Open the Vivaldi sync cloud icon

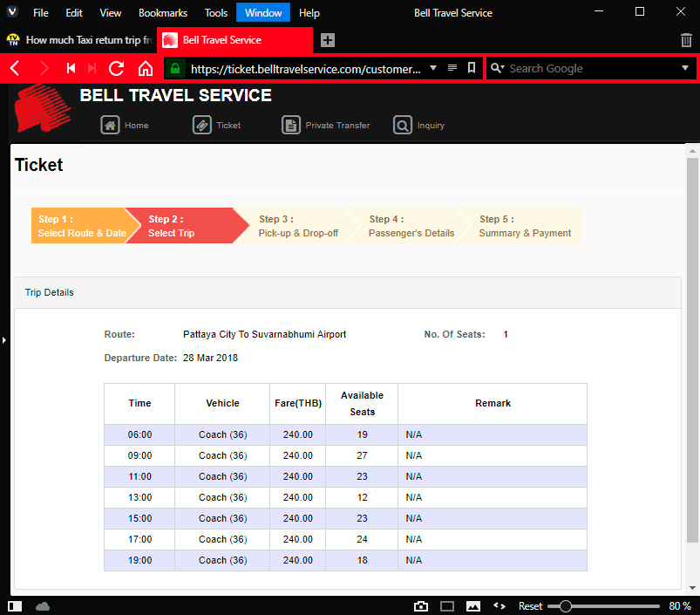tap(43, 606)
